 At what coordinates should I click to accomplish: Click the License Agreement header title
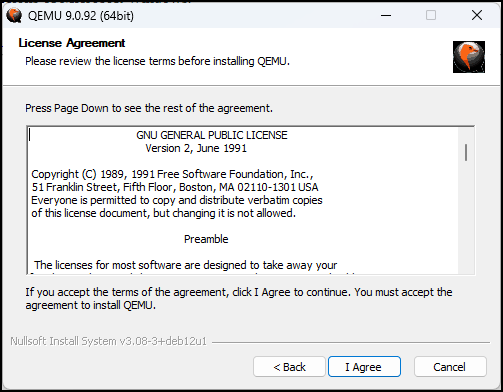click(x=72, y=43)
